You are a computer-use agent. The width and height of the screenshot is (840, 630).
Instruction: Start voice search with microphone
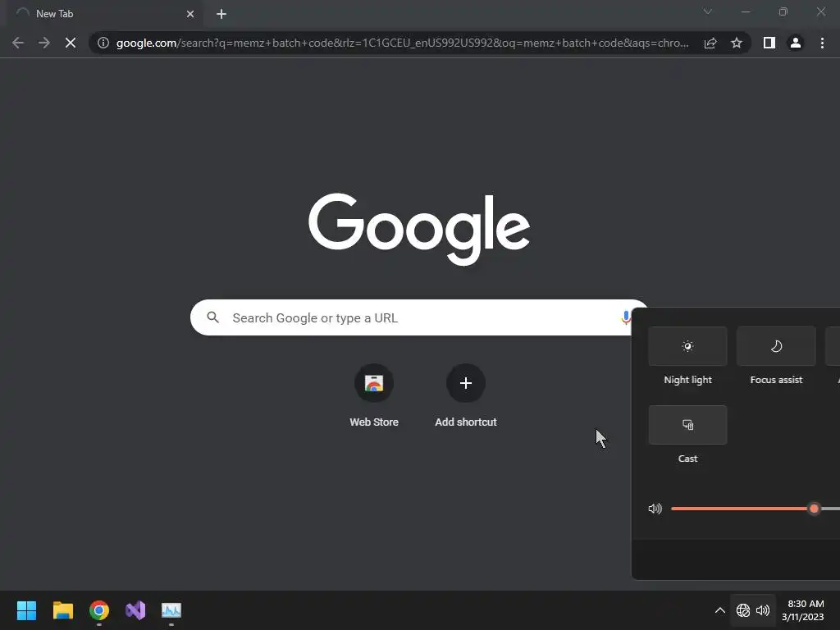pyautogui.click(x=625, y=317)
